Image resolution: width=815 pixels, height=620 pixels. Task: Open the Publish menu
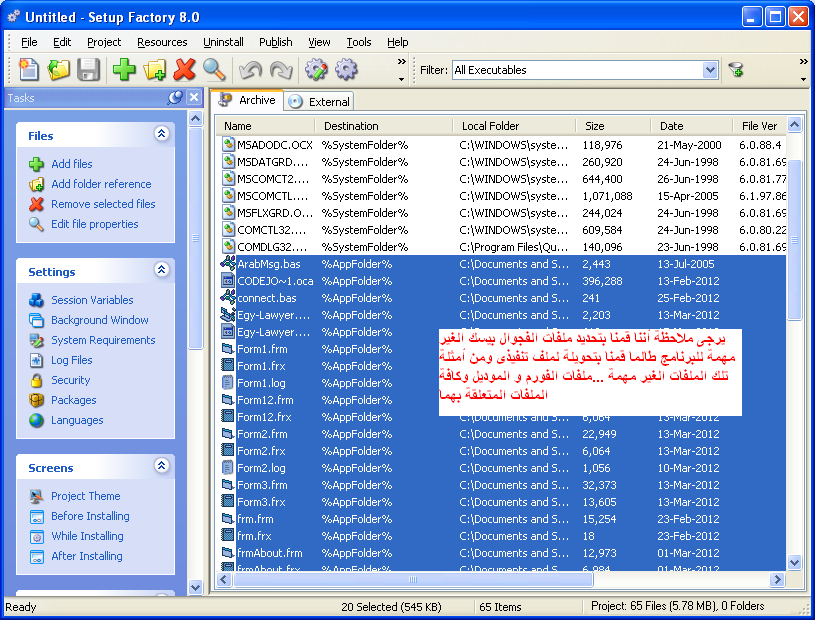275,42
